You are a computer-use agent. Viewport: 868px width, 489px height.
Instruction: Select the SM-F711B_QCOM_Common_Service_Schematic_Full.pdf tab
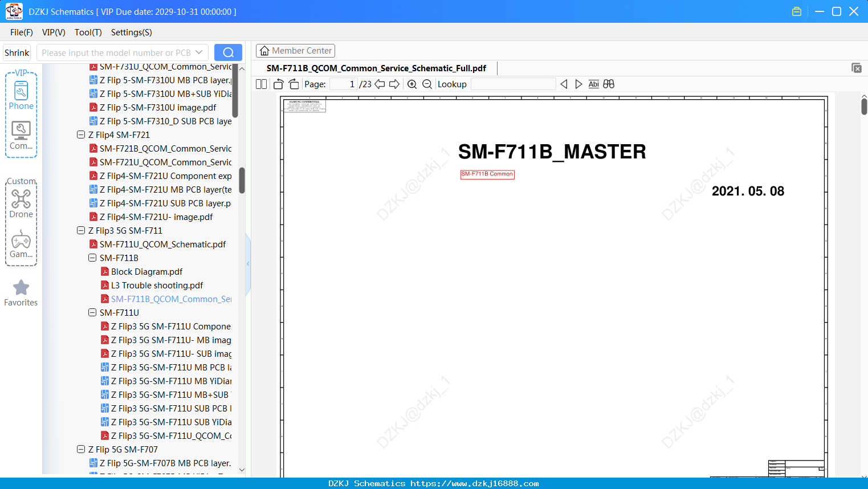[376, 68]
